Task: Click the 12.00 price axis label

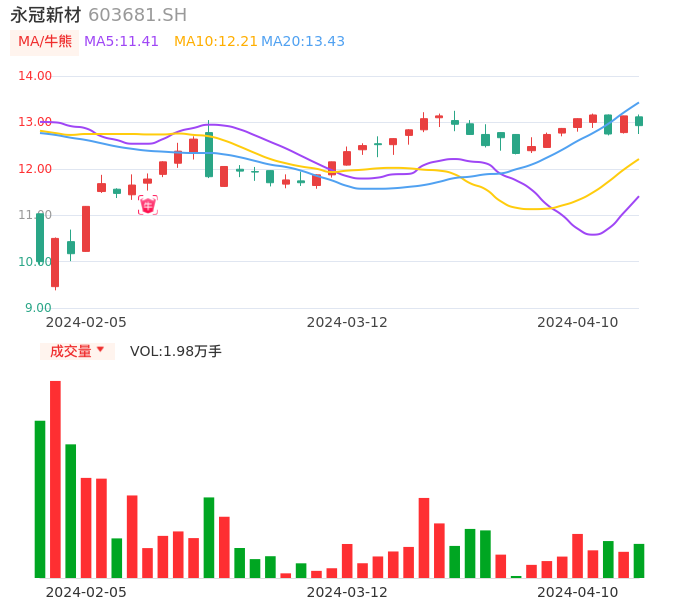Action: pos(35,169)
